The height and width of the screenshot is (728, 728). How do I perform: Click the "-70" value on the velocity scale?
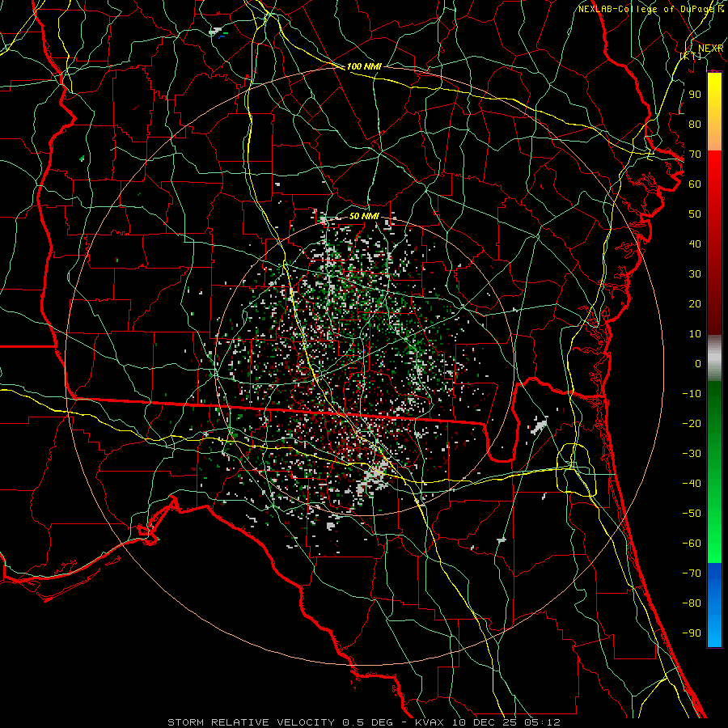[692, 574]
